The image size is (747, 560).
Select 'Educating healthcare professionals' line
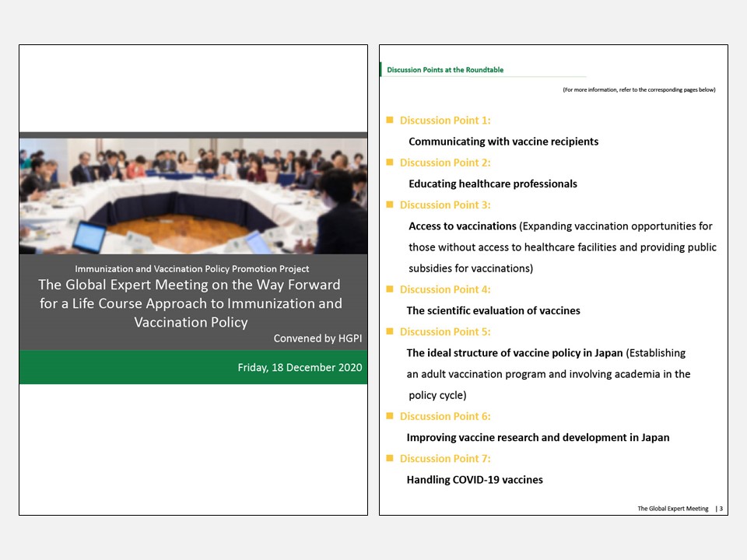pos(493,184)
